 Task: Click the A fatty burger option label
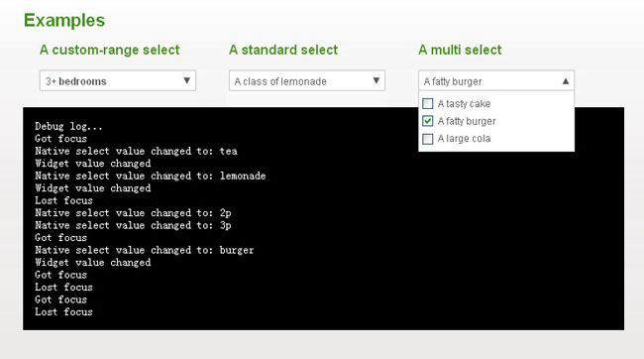coord(467,121)
